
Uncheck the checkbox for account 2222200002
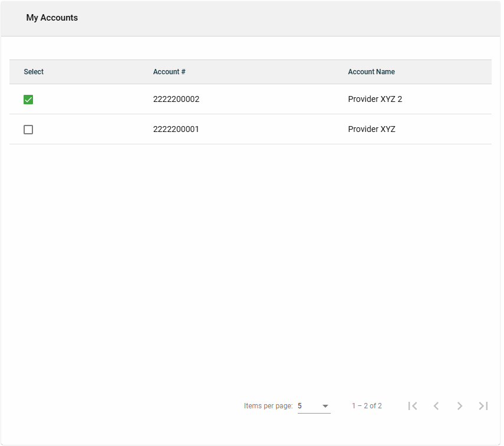click(x=28, y=100)
